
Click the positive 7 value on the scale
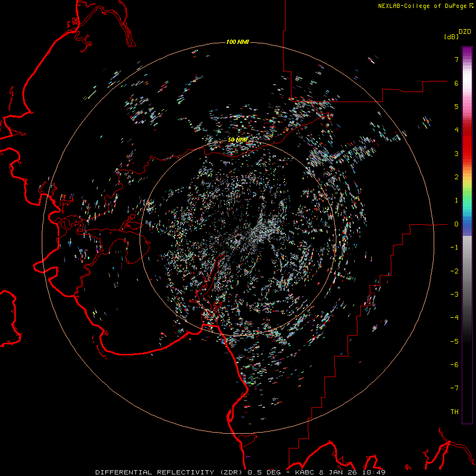coord(456,59)
